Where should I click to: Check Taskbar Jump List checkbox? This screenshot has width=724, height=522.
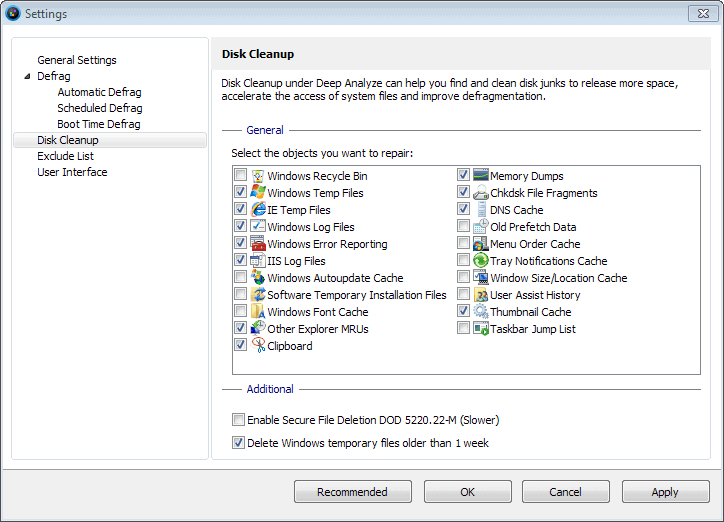(463, 328)
